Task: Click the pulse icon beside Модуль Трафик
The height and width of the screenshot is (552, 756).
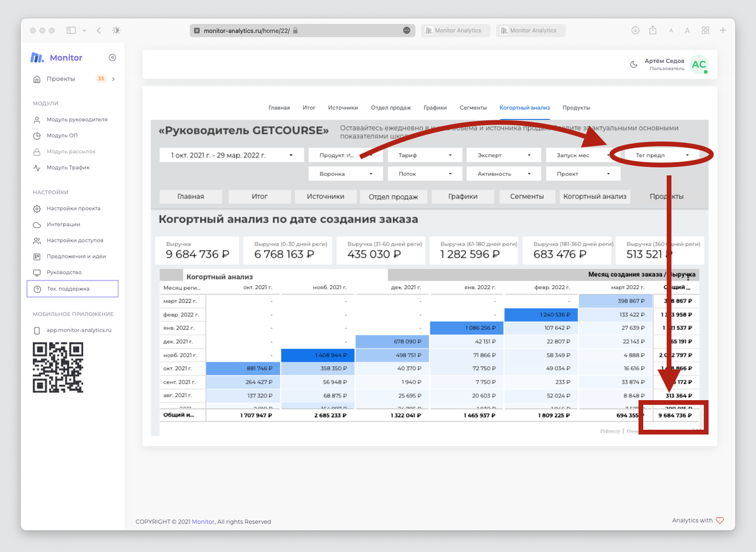Action: coord(37,168)
